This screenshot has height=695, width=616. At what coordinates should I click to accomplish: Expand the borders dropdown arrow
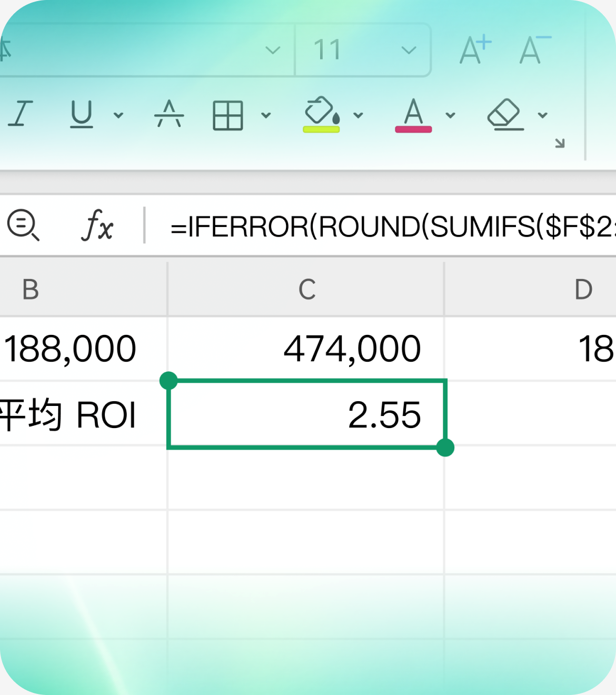coord(266,115)
